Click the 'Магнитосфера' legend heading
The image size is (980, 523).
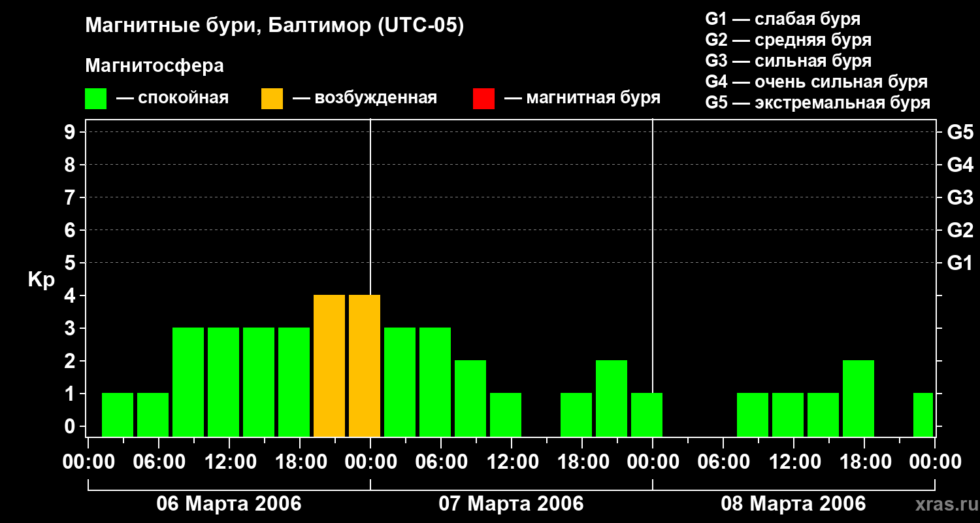tap(154, 66)
